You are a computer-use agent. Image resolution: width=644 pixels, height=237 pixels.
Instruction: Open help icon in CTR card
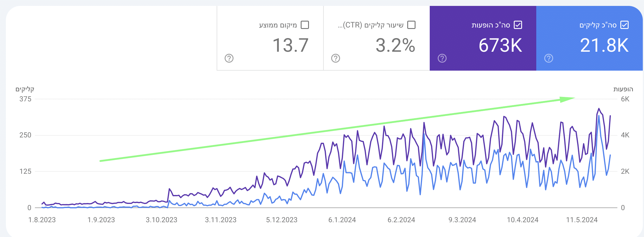pos(336,58)
